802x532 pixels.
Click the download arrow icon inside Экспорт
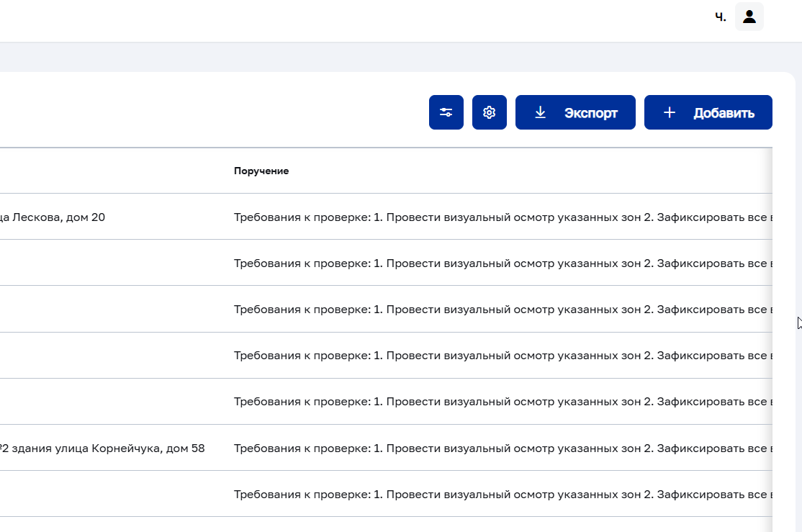(540, 112)
